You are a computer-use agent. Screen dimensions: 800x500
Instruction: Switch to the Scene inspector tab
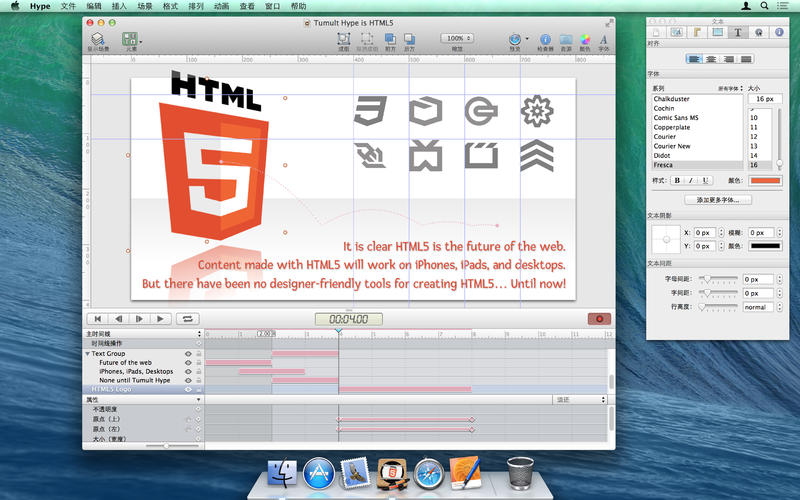click(677, 32)
